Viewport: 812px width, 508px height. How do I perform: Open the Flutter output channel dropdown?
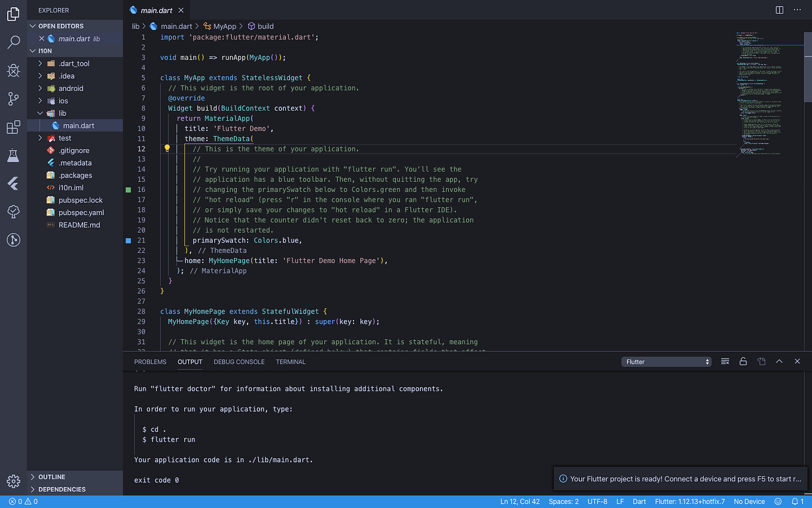[666, 361]
